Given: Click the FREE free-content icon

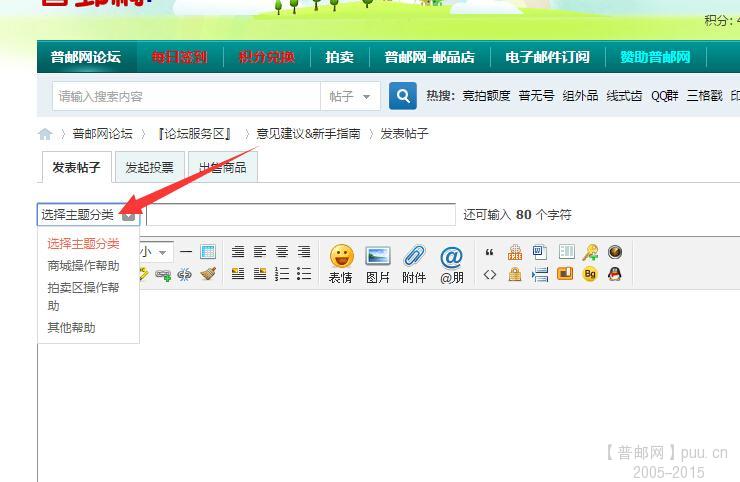Looking at the screenshot, I should click(514, 253).
